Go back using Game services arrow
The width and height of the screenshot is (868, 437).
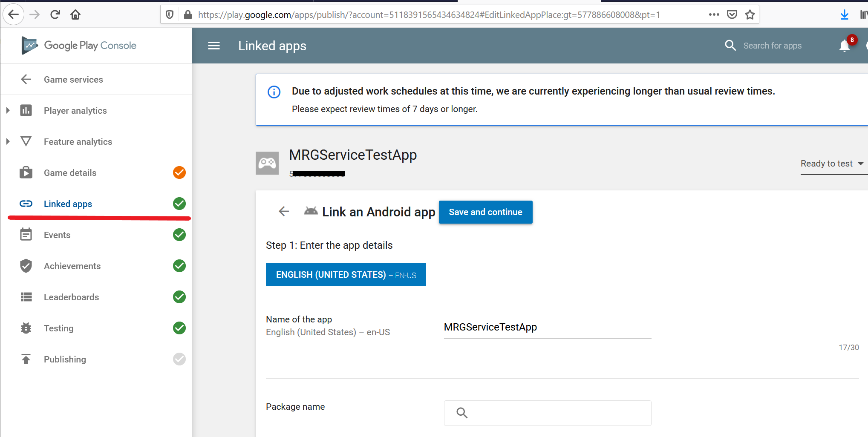pyautogui.click(x=26, y=79)
